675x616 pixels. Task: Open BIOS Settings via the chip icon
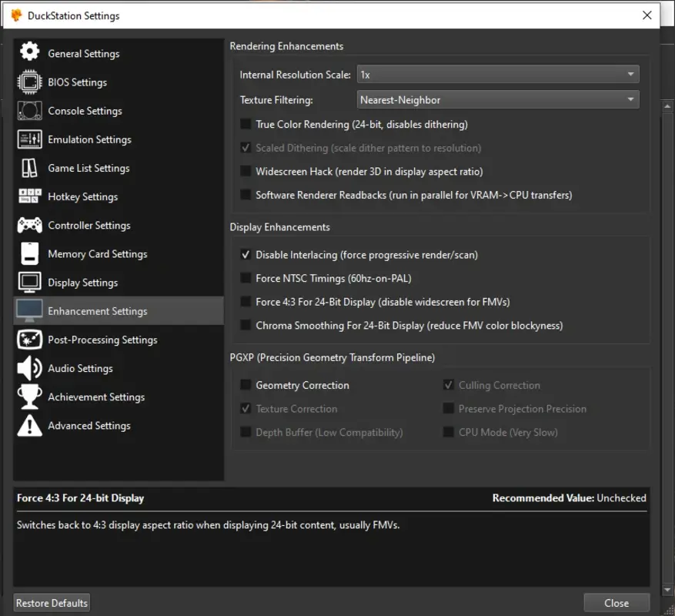pyautogui.click(x=29, y=82)
